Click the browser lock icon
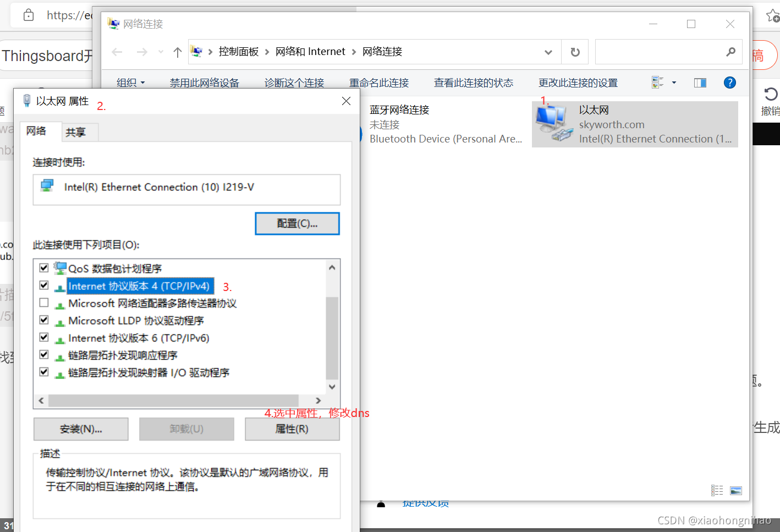780x532 pixels. (29, 15)
